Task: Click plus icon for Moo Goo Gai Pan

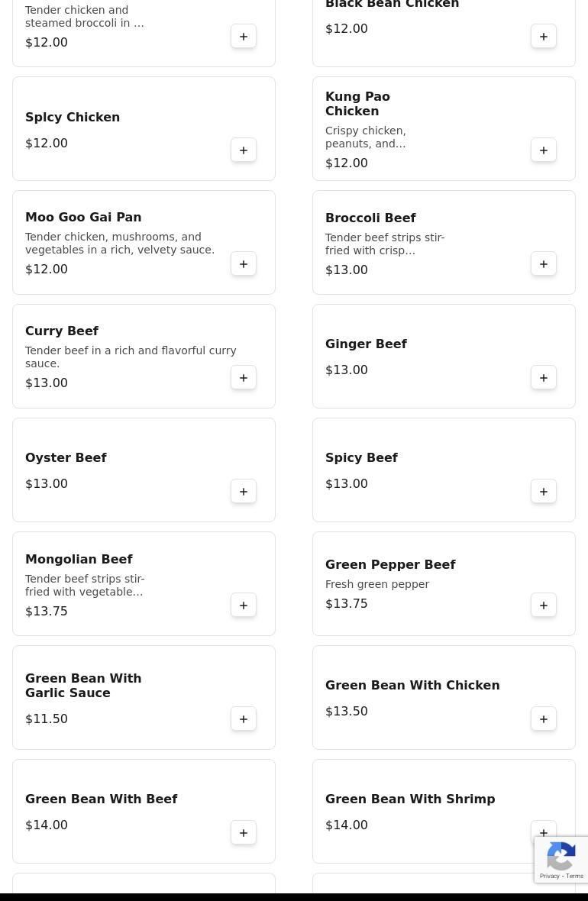Action: (x=244, y=264)
